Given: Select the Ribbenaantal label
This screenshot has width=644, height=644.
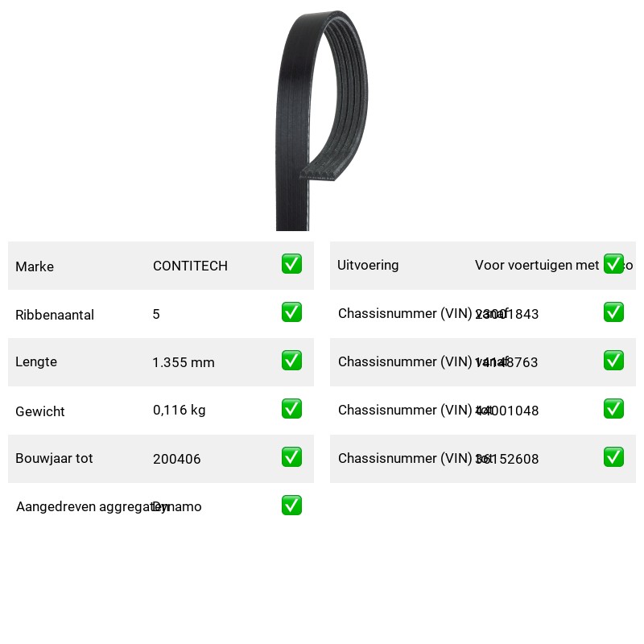Looking at the screenshot, I should (55, 315).
